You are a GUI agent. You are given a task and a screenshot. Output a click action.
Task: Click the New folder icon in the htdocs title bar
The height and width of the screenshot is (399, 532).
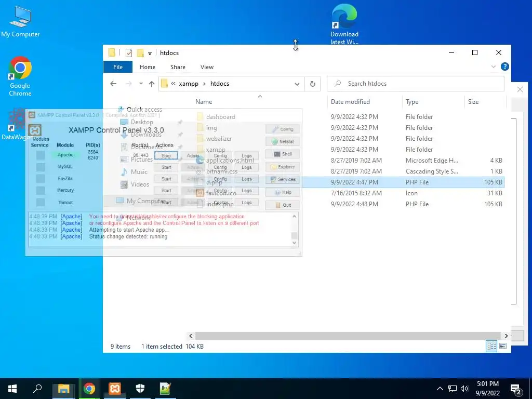pyautogui.click(x=140, y=53)
